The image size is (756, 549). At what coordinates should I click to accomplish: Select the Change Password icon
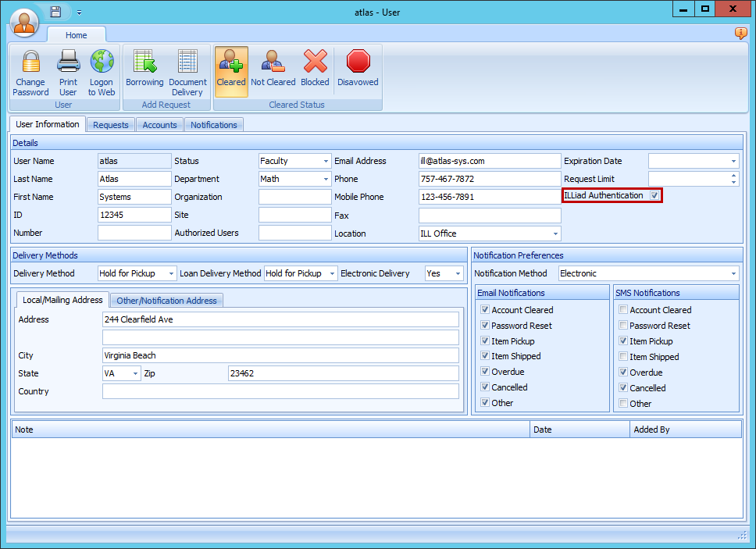click(x=30, y=70)
